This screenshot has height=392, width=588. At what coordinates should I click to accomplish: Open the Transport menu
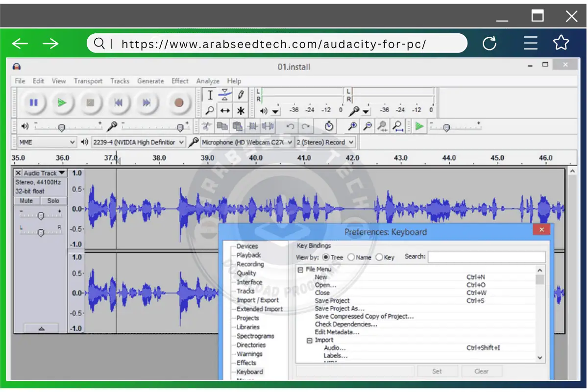coord(88,81)
